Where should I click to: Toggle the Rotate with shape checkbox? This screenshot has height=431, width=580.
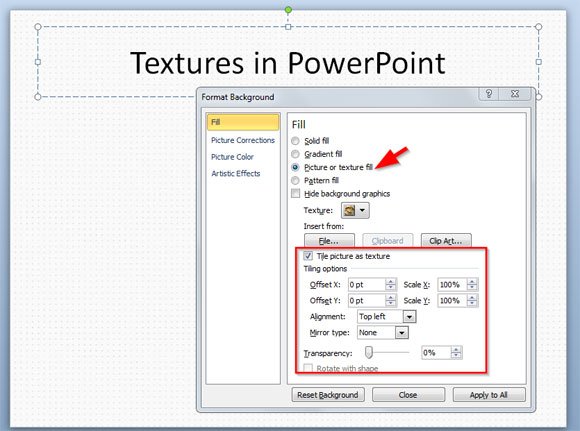[x=308, y=368]
